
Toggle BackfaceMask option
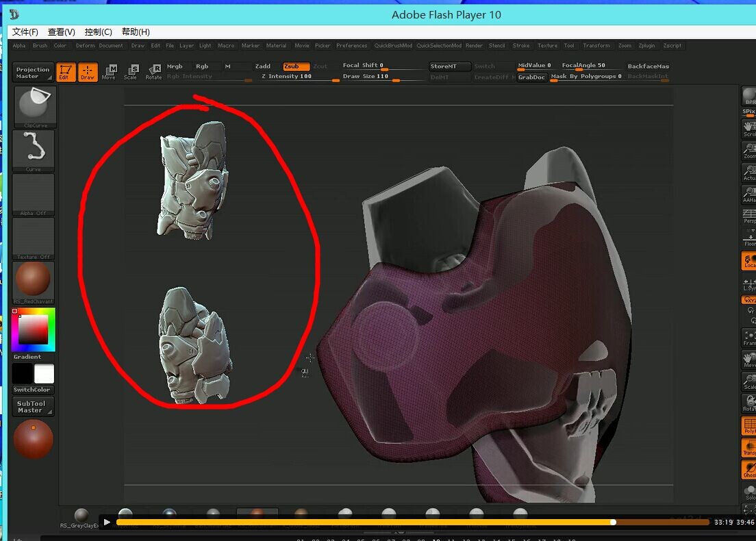[648, 66]
